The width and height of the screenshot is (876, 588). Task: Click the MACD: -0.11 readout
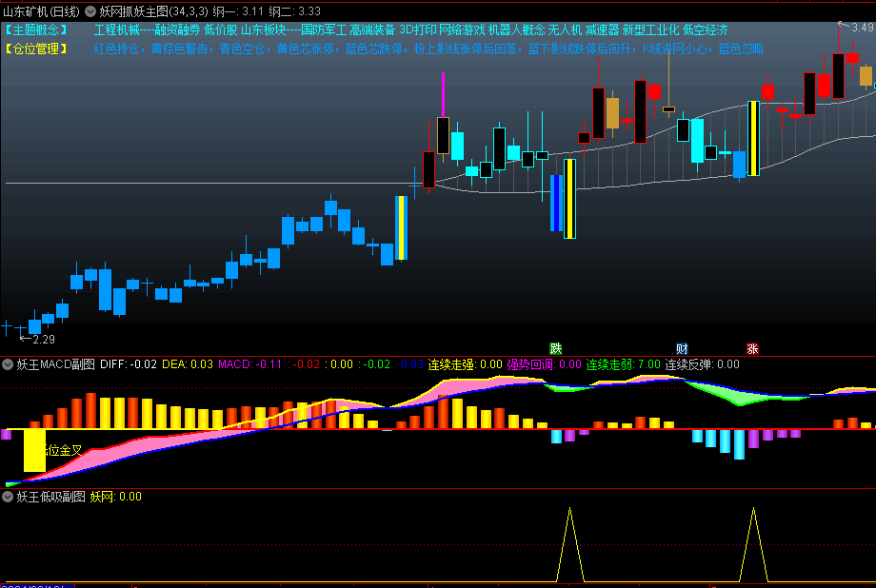tap(249, 365)
